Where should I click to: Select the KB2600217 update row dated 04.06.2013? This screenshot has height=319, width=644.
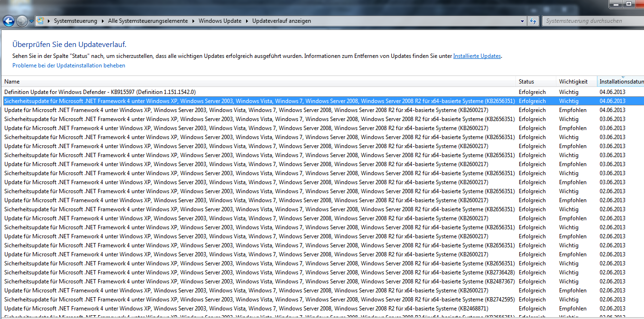point(322,110)
